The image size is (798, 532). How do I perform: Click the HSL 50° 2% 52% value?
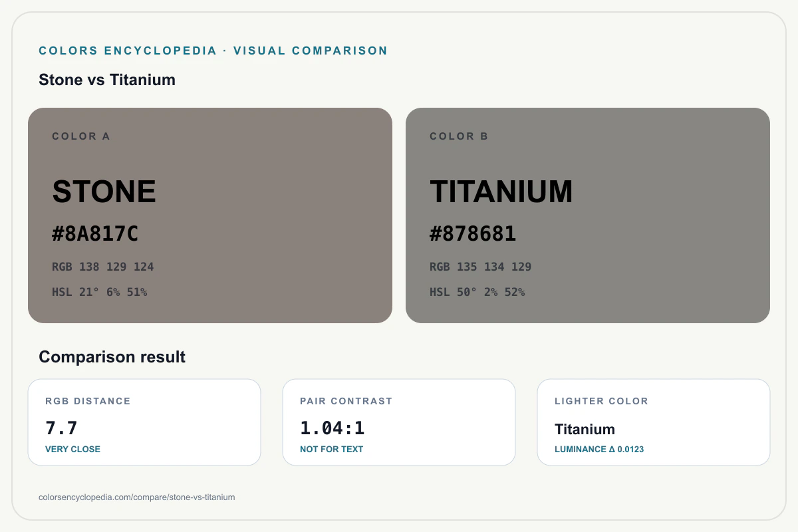click(x=477, y=292)
